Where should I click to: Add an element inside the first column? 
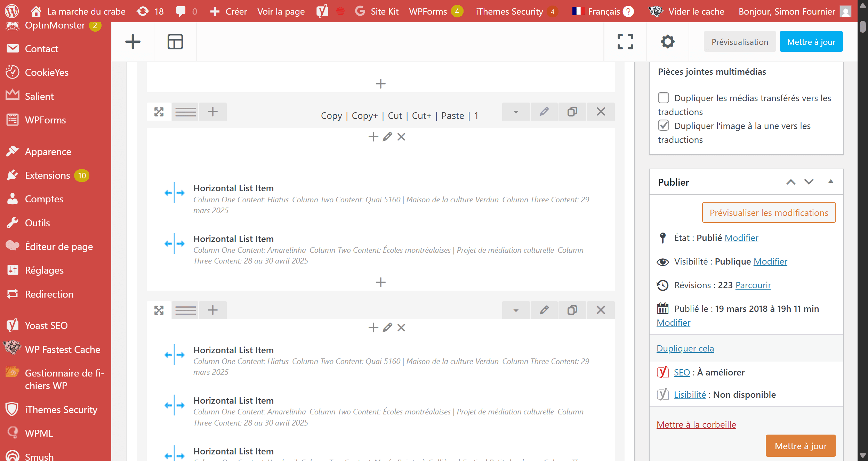click(x=373, y=137)
